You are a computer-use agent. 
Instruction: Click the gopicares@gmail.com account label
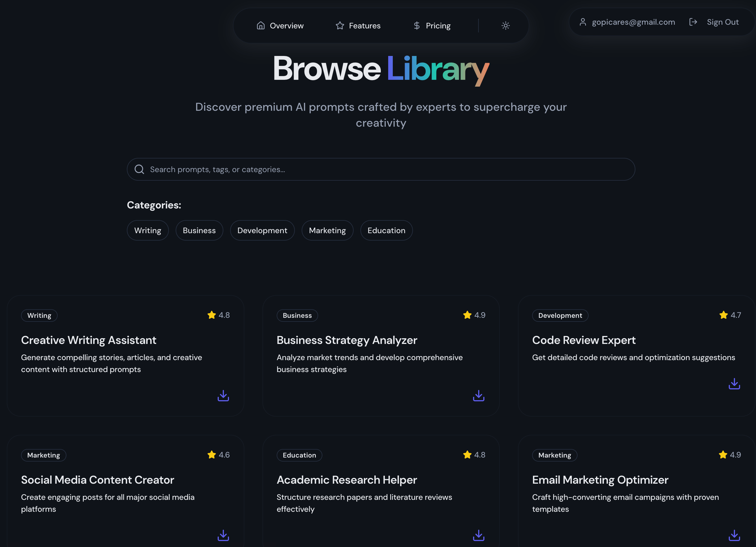633,22
